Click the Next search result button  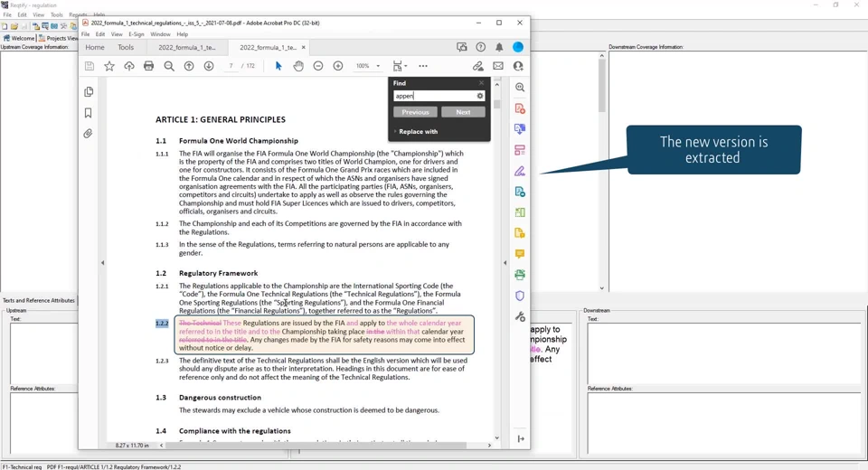[463, 112]
